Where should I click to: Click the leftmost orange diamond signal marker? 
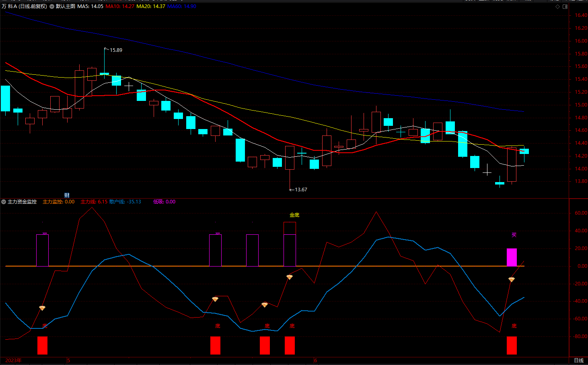[x=42, y=308]
